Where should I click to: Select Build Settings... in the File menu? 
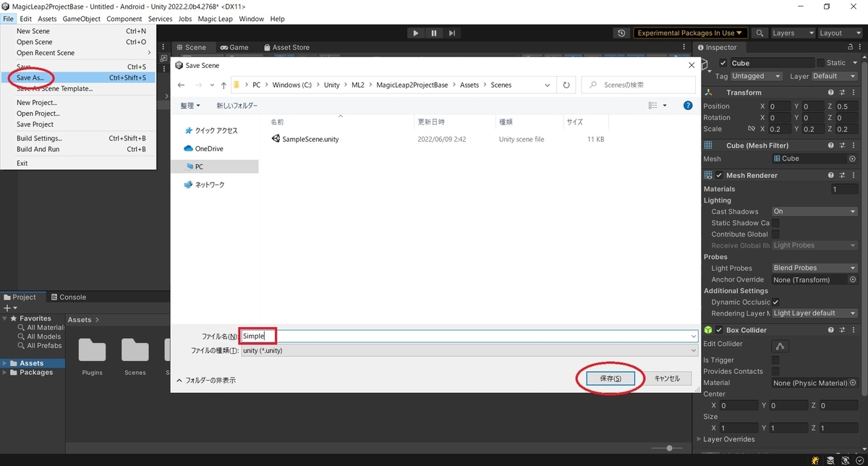pos(78,138)
